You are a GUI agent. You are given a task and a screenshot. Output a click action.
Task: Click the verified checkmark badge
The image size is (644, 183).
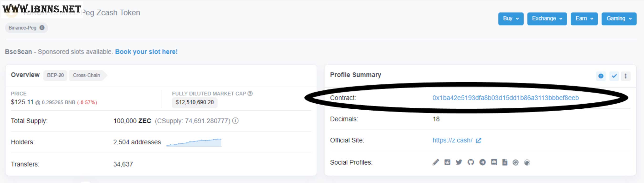point(614,76)
